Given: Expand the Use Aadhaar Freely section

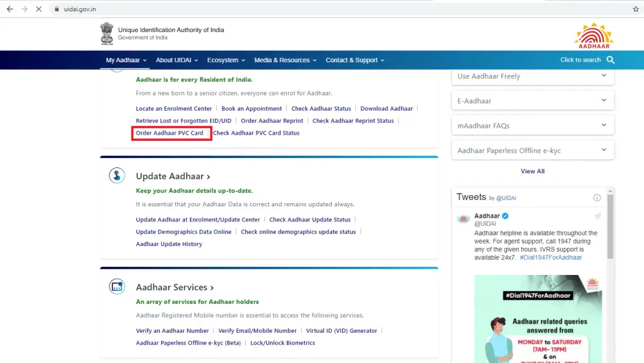Looking at the screenshot, I should [x=533, y=76].
